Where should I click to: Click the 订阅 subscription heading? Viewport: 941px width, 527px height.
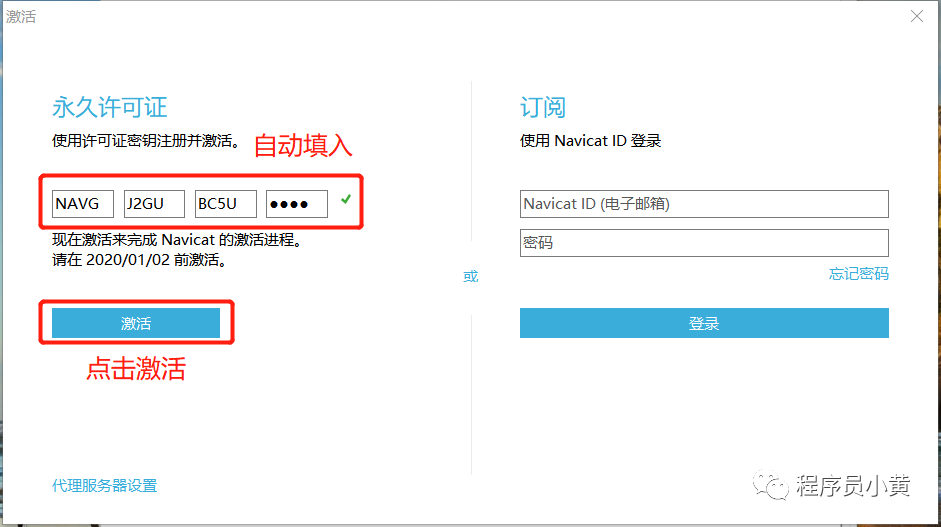click(543, 107)
